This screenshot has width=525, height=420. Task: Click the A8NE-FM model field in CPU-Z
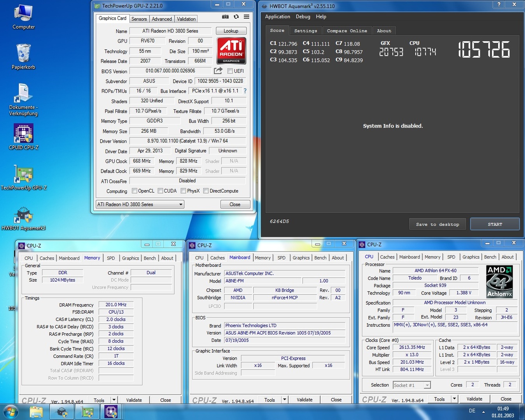(262, 281)
